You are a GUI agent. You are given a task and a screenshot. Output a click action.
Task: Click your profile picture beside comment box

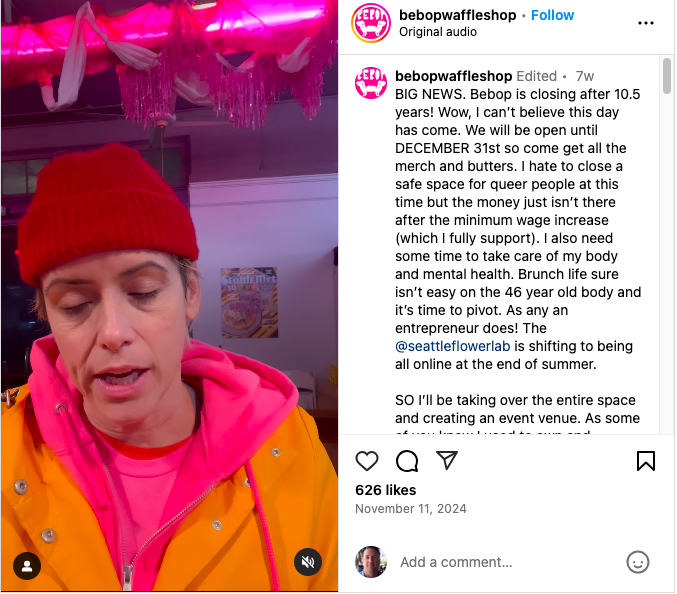(x=371, y=562)
